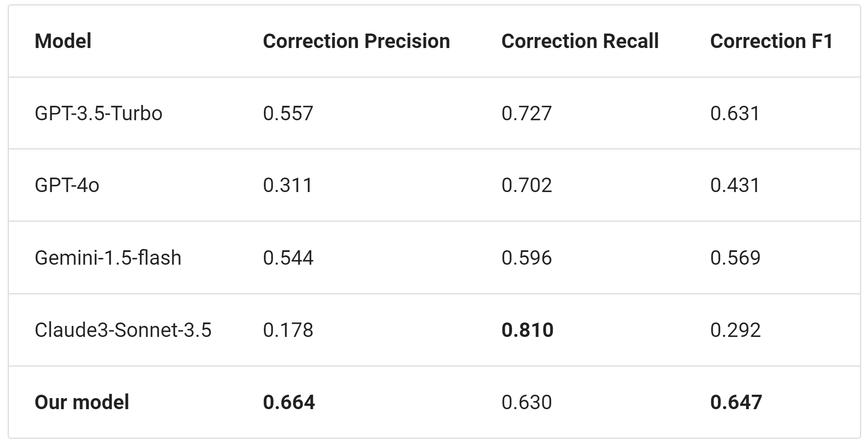Screen dimensions: 868x444
Task: Click the bold 0.647 F1 value
Action: click(736, 402)
